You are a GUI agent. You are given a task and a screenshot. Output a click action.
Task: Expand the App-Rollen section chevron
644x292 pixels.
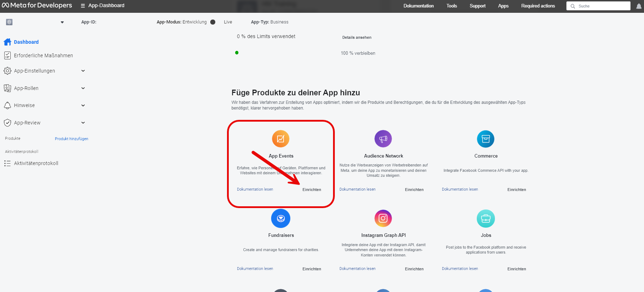click(83, 88)
